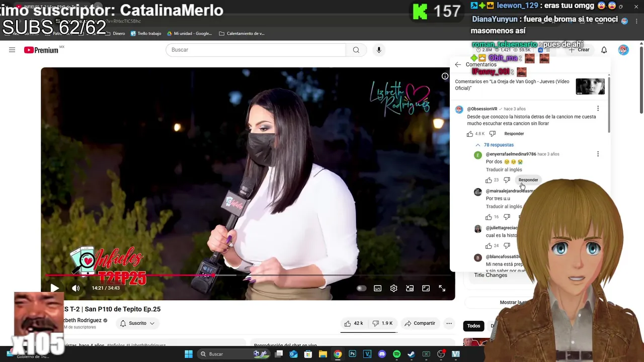
Task: Open options for the enyerrafaelmedina9786 reply
Action: point(598,154)
